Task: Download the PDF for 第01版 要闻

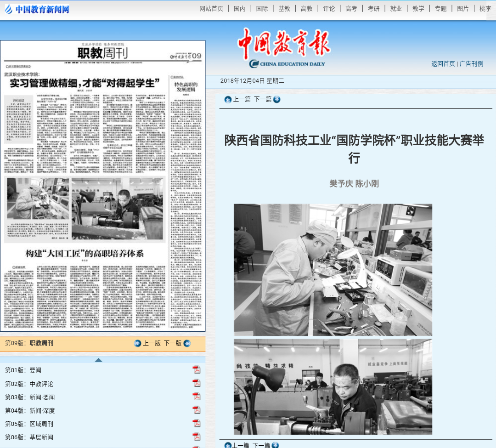Action: 197,369
